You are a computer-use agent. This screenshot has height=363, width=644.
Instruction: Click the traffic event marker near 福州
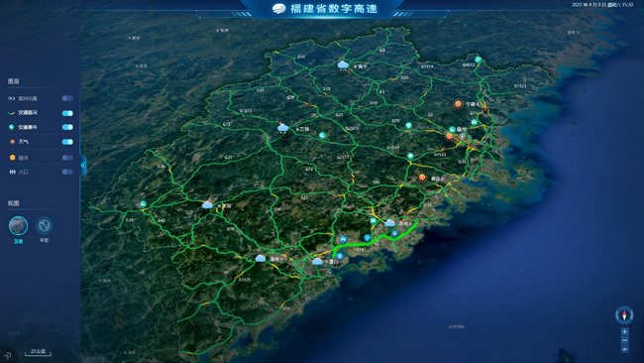coord(452,130)
